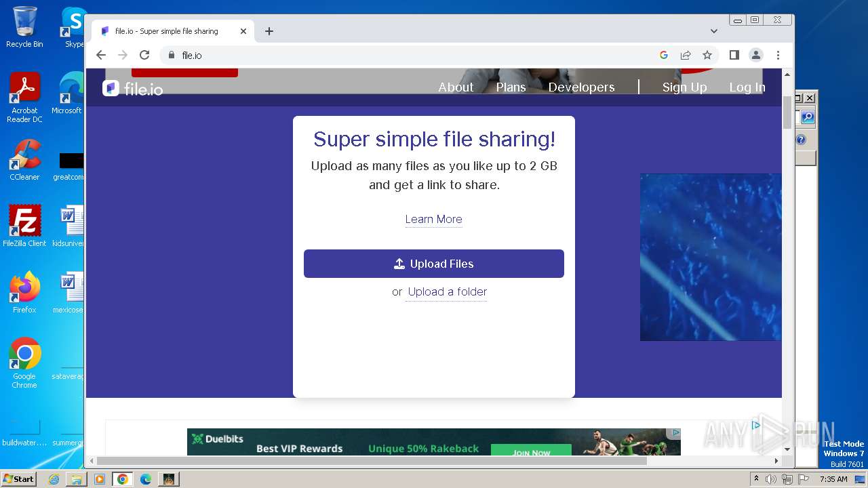Switch to the Chrome taskbar button

[123, 479]
